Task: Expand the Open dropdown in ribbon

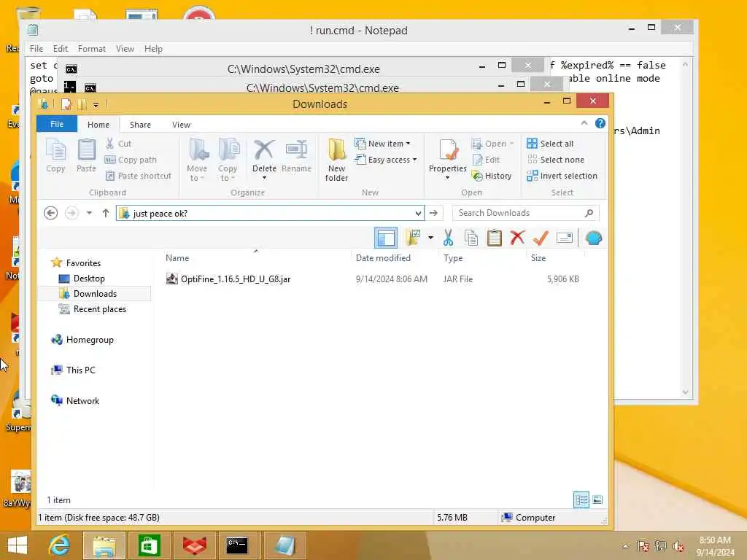Action: click(x=511, y=144)
